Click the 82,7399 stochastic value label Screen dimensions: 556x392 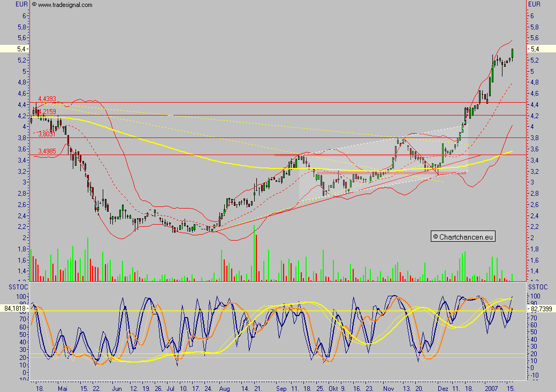pos(541,309)
